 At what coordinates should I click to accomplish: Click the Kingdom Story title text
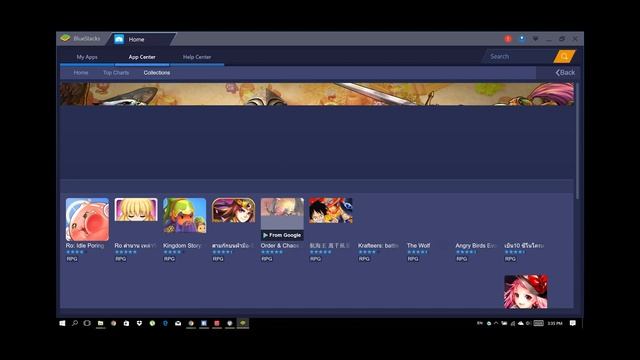click(182, 246)
